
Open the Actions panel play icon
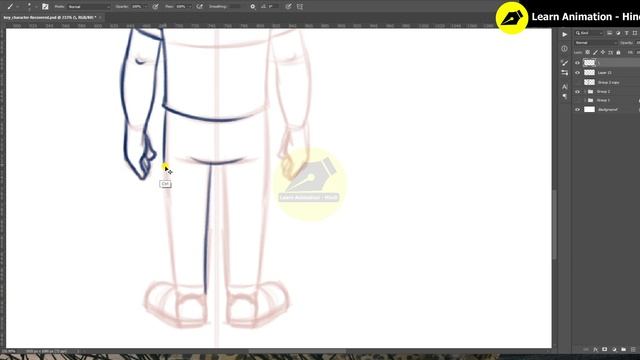click(x=564, y=35)
